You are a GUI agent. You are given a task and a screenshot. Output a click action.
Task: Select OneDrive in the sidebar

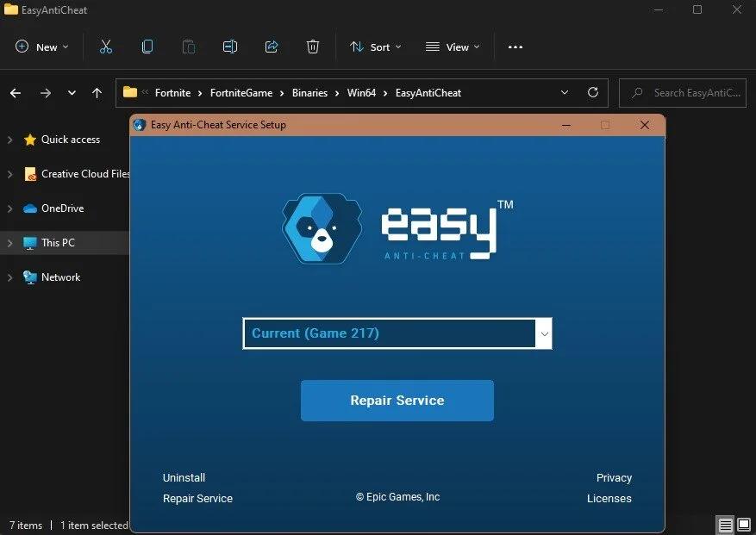[63, 208]
